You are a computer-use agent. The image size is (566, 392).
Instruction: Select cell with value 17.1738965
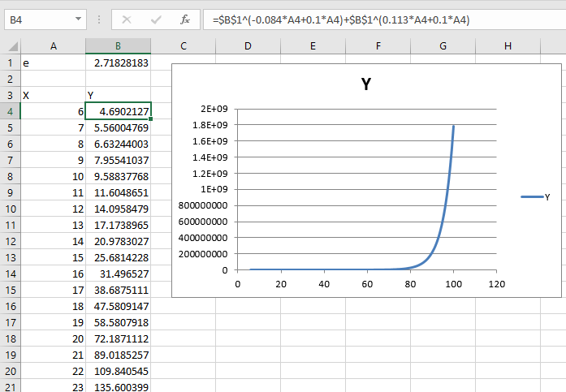point(118,225)
